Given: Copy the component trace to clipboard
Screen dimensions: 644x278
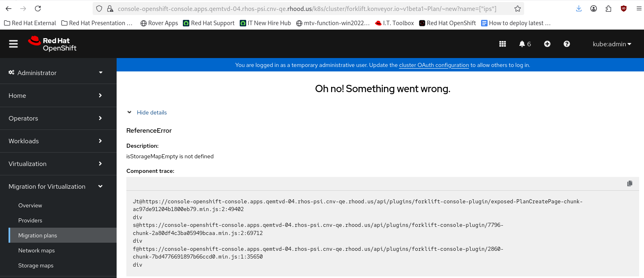Looking at the screenshot, I should pos(630,183).
